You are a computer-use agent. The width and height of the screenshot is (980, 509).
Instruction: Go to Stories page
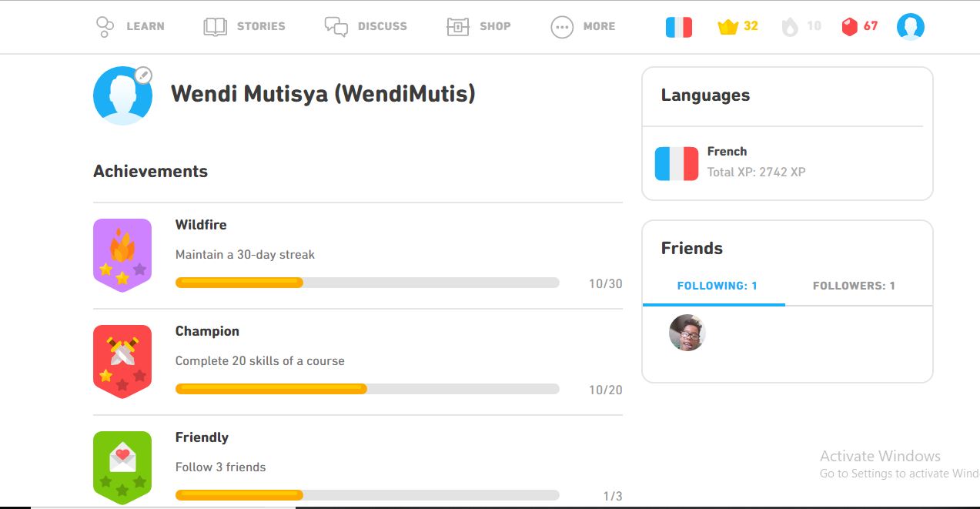244,26
